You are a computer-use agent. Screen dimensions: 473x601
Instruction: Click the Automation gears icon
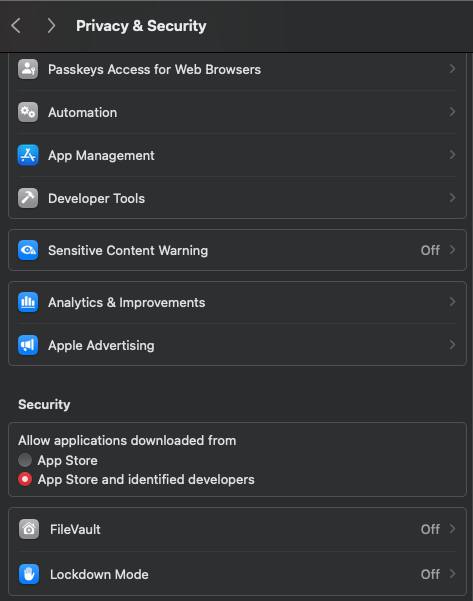28,112
